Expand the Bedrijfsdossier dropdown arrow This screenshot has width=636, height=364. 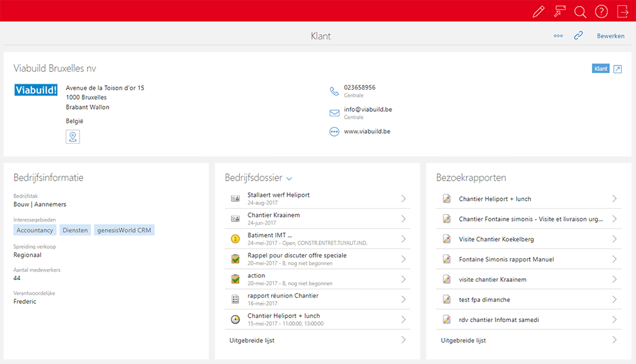289,179
